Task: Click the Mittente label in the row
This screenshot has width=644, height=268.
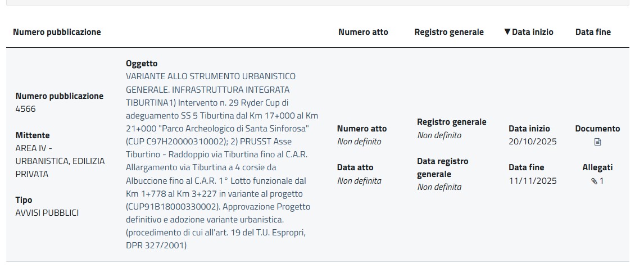Action: [33, 135]
